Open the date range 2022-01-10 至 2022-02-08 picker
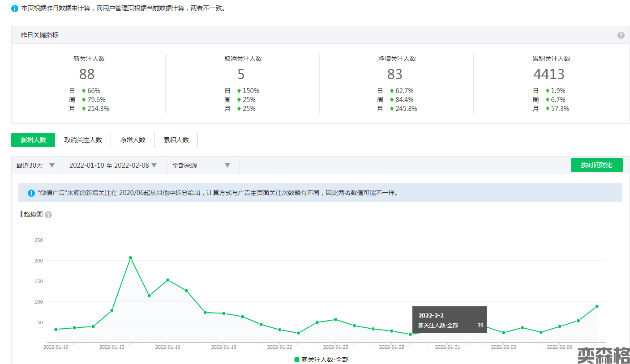This screenshot has height=364, width=630. 114,165
